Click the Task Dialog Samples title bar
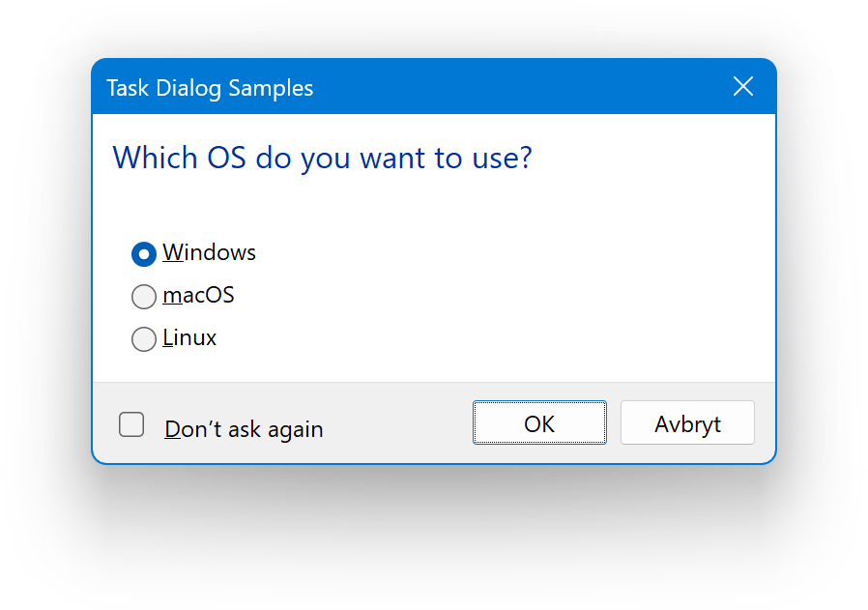The height and width of the screenshot is (610, 868). point(210,88)
